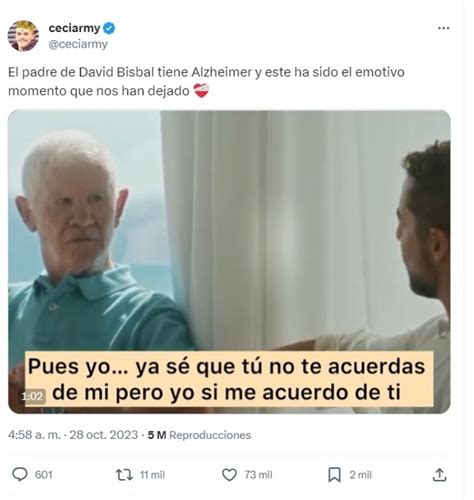Bookmark the tweet with bookmark icon
This screenshot has width=474, height=500.
(334, 475)
